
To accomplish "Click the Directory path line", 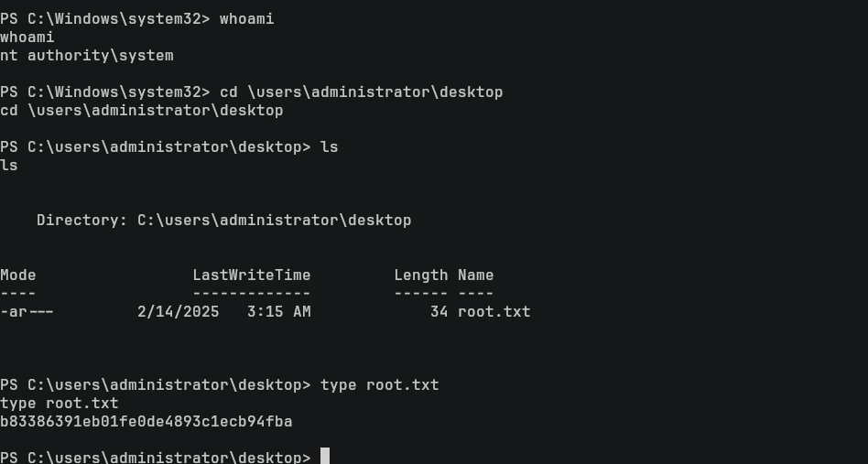I will 223,221.
